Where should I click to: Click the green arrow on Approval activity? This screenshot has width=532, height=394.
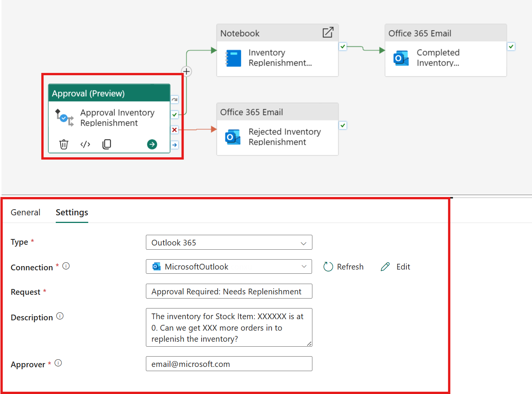pos(152,144)
